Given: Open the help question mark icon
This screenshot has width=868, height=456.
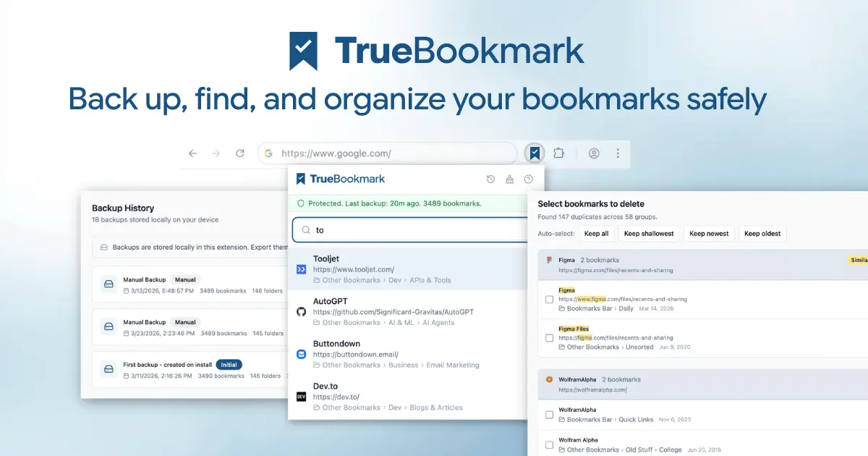Looking at the screenshot, I should coord(529,179).
